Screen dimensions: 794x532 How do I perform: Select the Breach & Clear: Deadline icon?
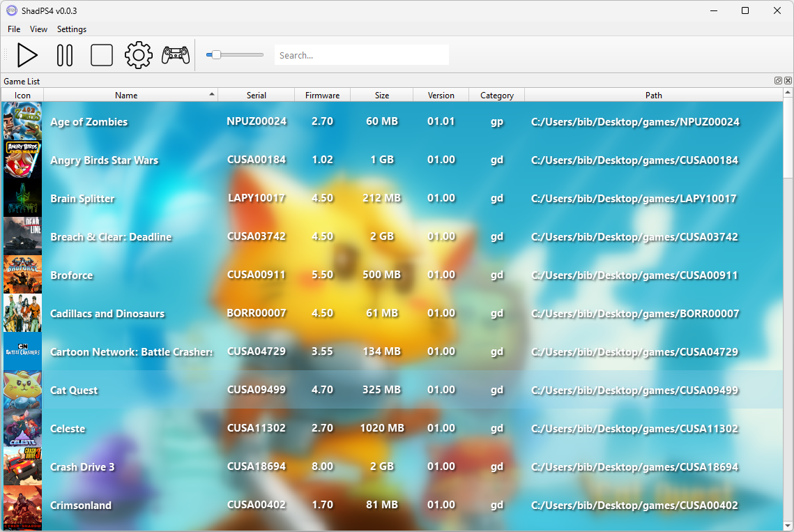23,236
